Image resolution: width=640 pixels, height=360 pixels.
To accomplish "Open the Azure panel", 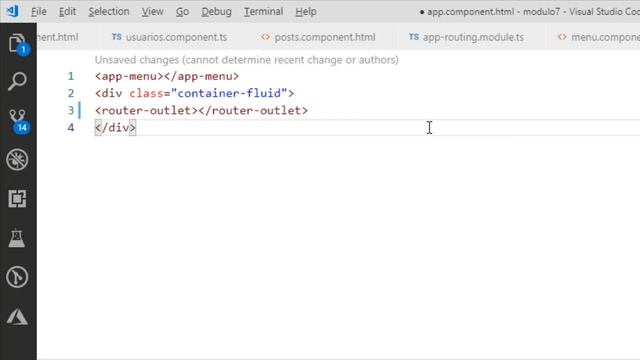I will point(17,317).
